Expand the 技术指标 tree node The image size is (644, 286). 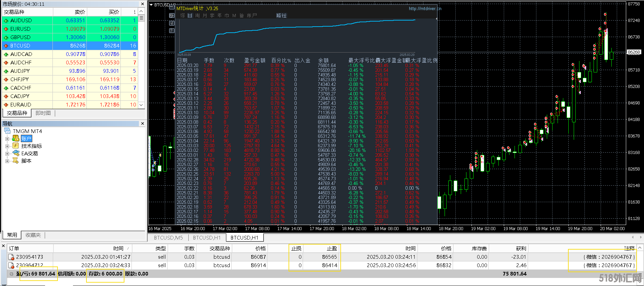click(7, 146)
